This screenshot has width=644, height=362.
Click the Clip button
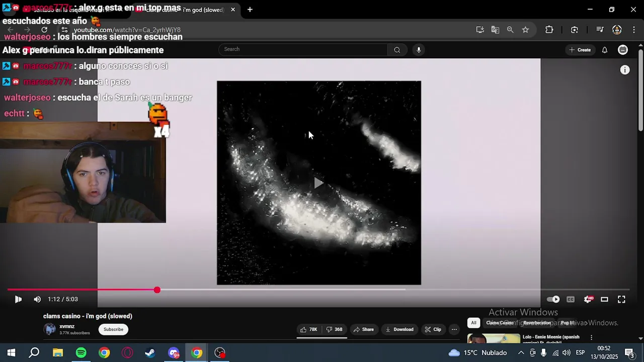(433, 329)
